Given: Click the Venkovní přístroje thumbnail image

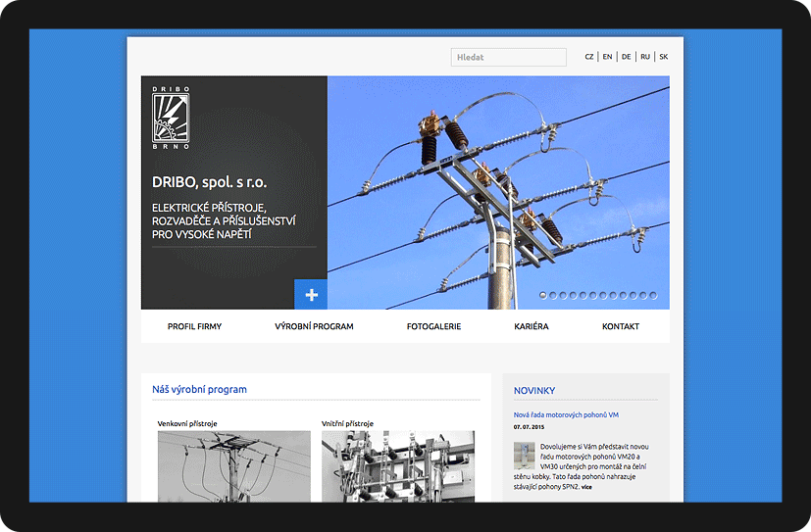Looking at the screenshot, I should coord(233,466).
